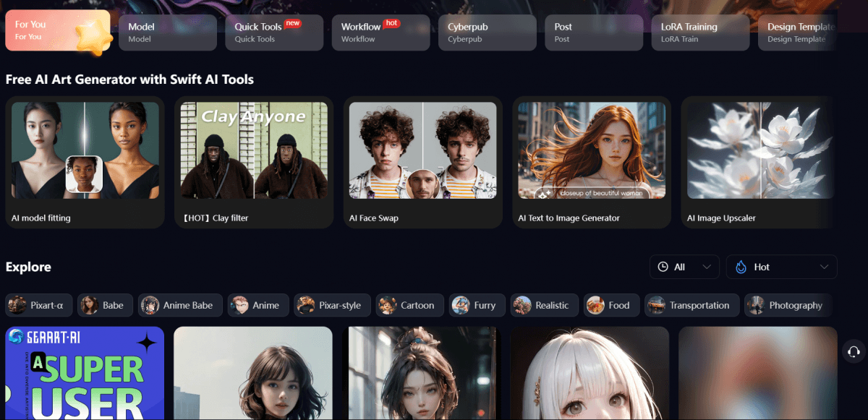Open the AI Face Swap tool card
Viewport: 868px width, 420px height.
pyautogui.click(x=422, y=163)
